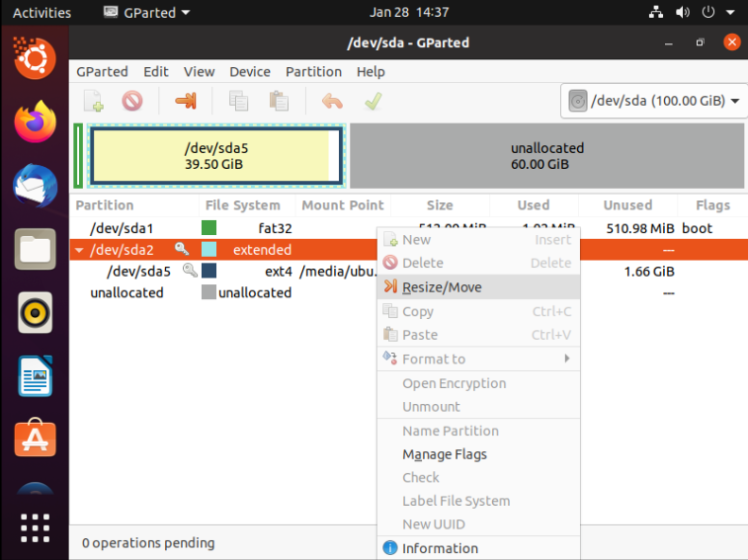Click the Resize/Move toolbar arrow icon

tap(186, 101)
